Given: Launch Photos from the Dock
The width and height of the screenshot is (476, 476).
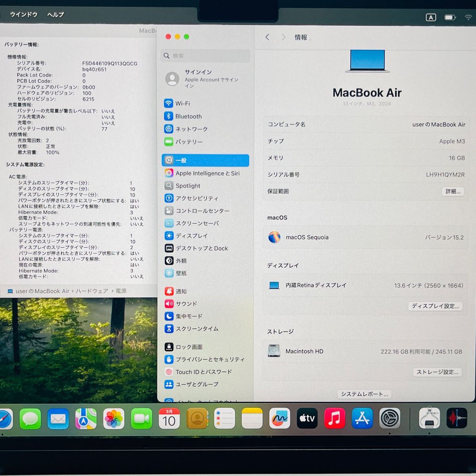Looking at the screenshot, I should [x=114, y=418].
